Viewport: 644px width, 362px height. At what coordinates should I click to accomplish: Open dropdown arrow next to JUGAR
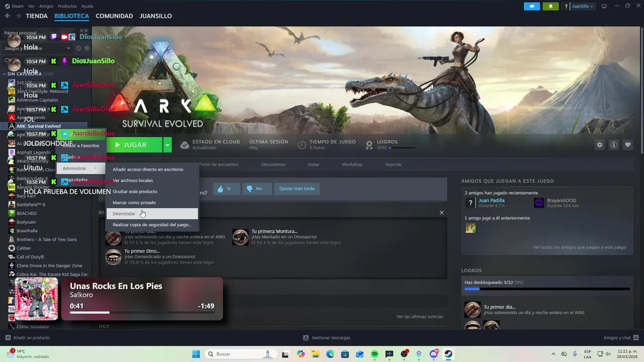click(168, 145)
